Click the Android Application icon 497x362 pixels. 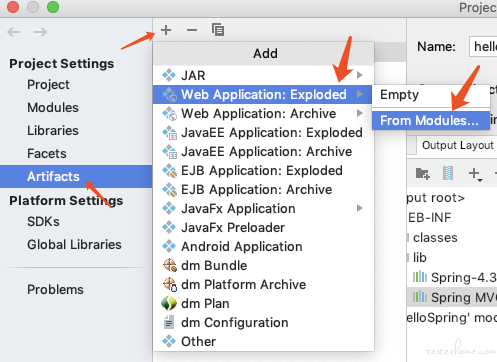[x=169, y=246]
